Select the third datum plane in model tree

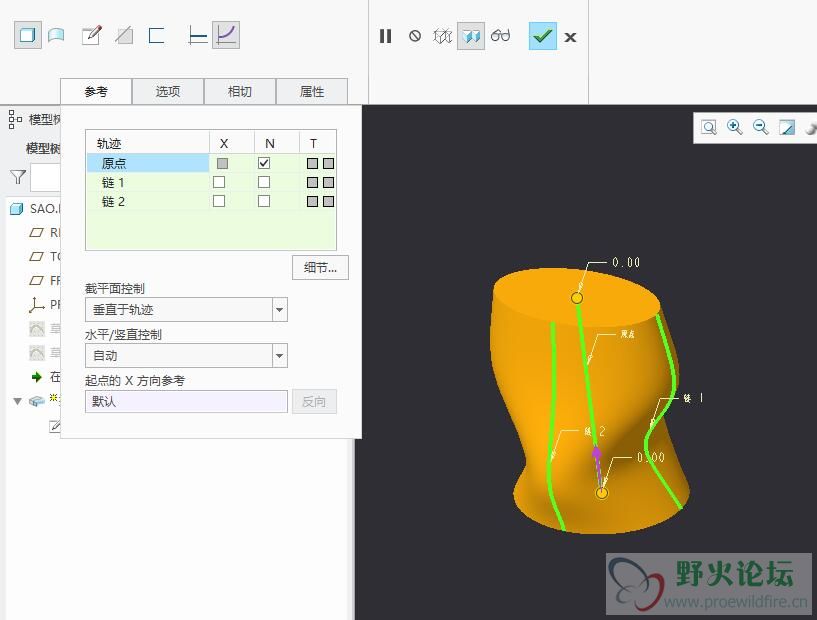tap(36, 280)
